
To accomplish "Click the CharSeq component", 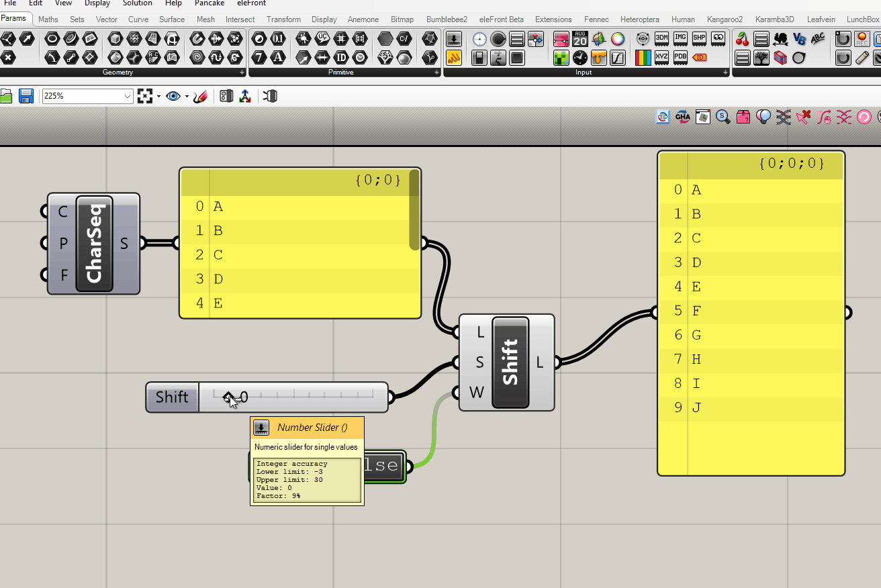I will (94, 243).
